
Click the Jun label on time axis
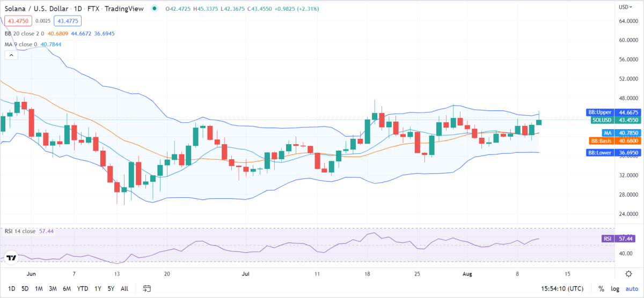click(32, 273)
